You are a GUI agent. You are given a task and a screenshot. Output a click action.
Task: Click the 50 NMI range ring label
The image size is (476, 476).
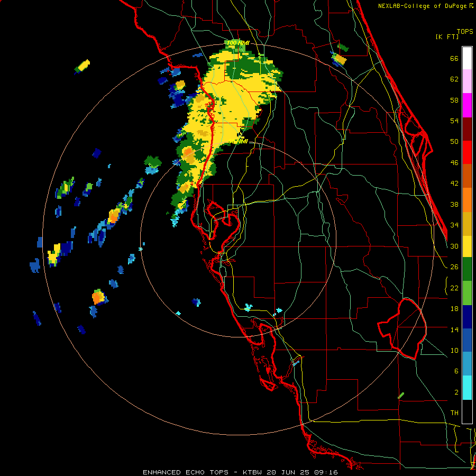pyautogui.click(x=238, y=141)
